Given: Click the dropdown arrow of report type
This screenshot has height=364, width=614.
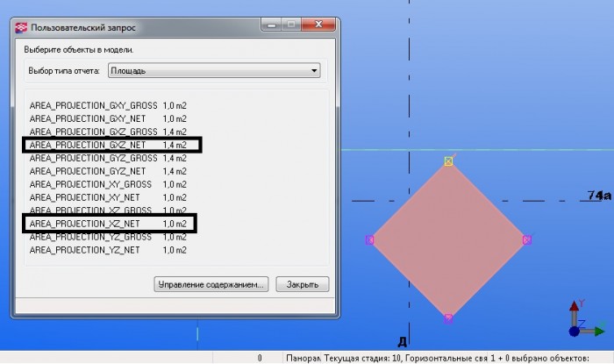Looking at the screenshot, I should click(314, 71).
